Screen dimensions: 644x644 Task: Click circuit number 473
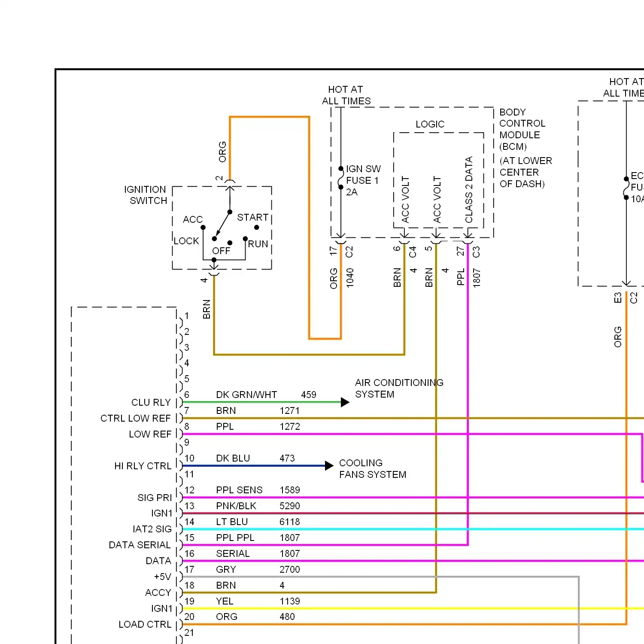coord(287,458)
